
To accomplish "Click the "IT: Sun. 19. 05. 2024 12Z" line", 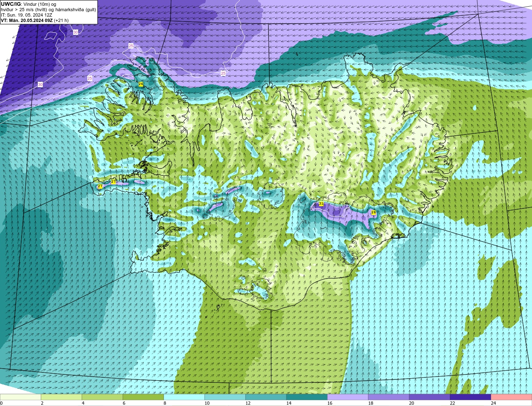I will point(26,15).
